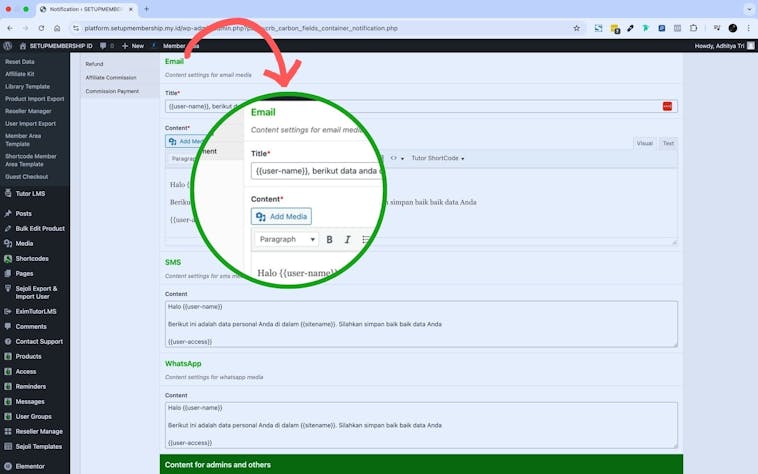Click the Add Media button
758x474 pixels.
tap(281, 216)
